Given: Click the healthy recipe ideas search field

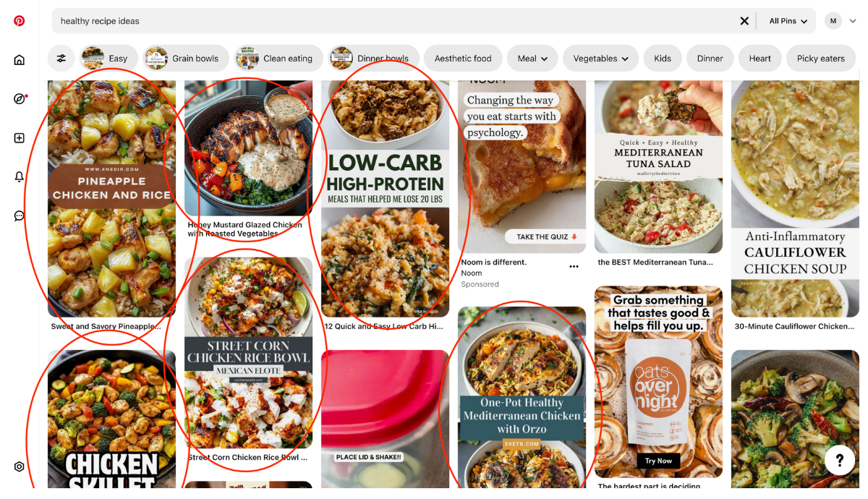Looking at the screenshot, I should coord(394,21).
